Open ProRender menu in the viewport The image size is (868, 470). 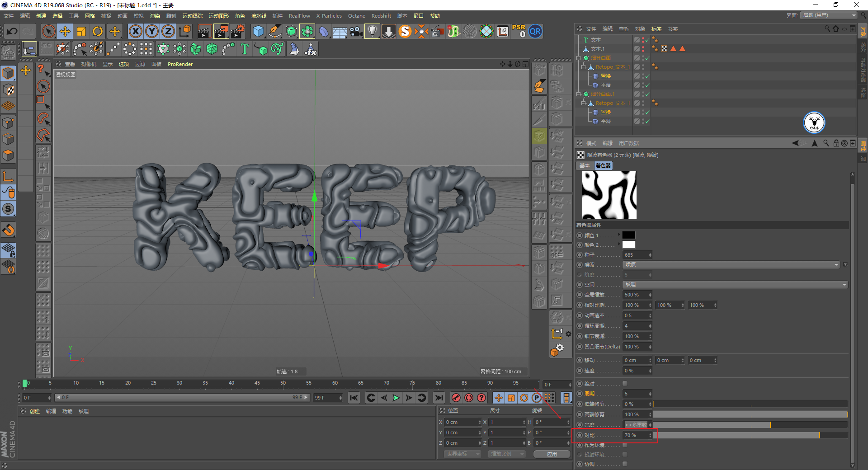click(180, 64)
